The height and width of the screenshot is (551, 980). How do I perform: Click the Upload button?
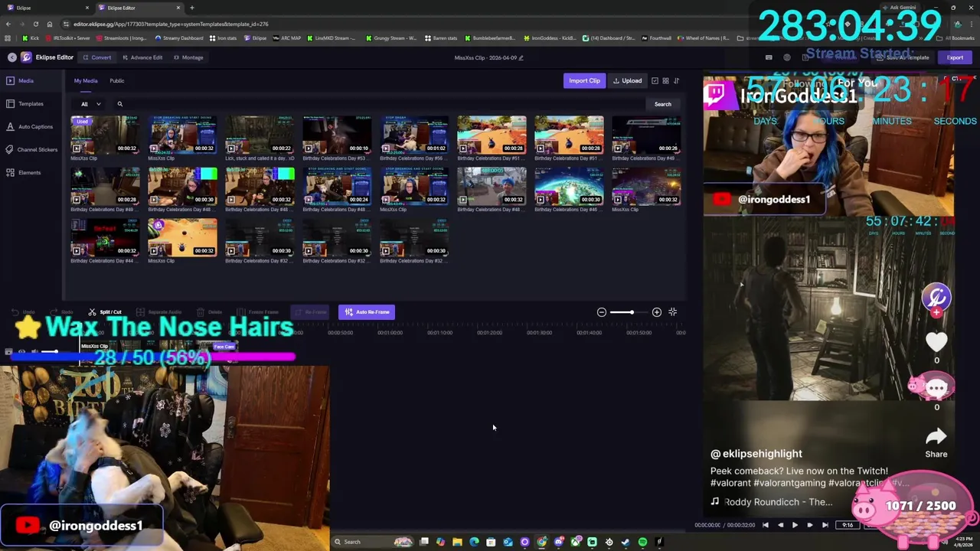pyautogui.click(x=627, y=80)
